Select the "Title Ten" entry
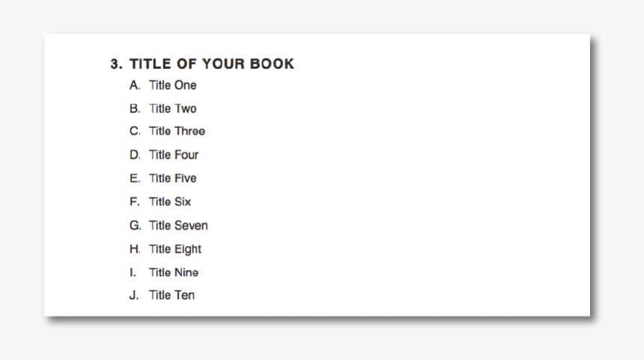This screenshot has height=360, width=644. 171,295
